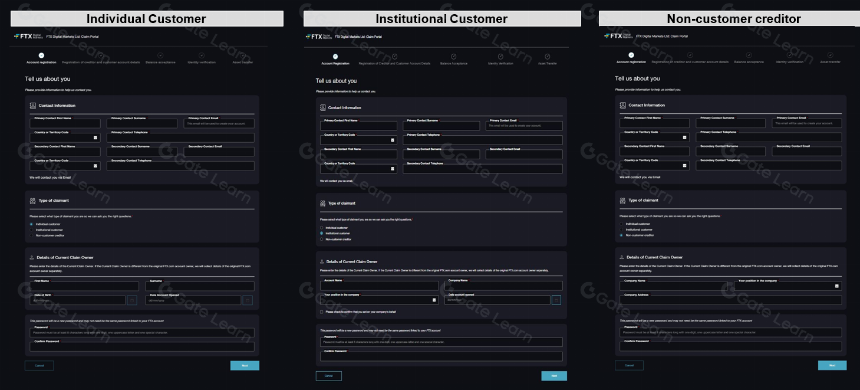Click Next in the Non-customer creditor form
Image resolution: width=860 pixels, height=390 pixels.
tap(832, 365)
